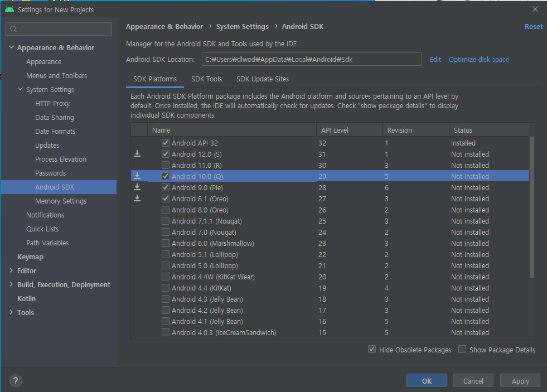Open the Appearance settings page
This screenshot has height=392, width=547.
pyautogui.click(x=43, y=62)
